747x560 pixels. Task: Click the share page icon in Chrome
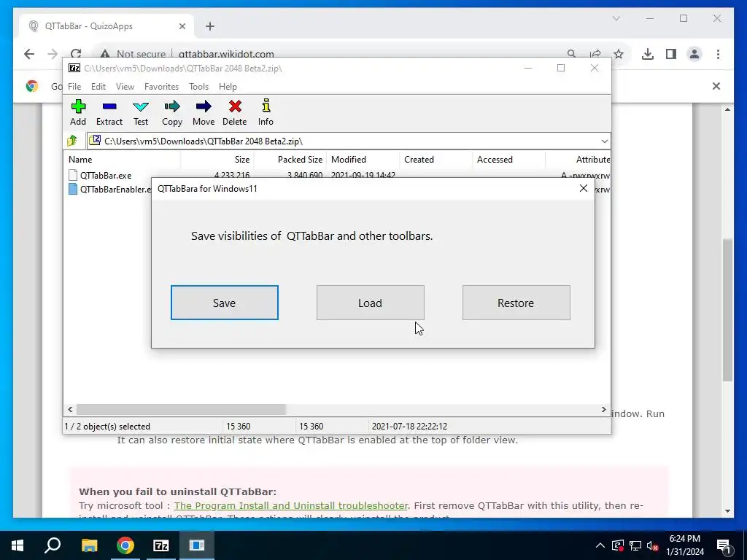point(595,54)
